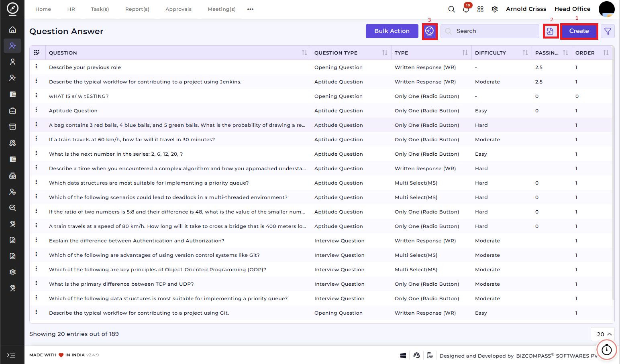Select the version control systems like Git question
The image size is (620, 364).
point(155,255)
